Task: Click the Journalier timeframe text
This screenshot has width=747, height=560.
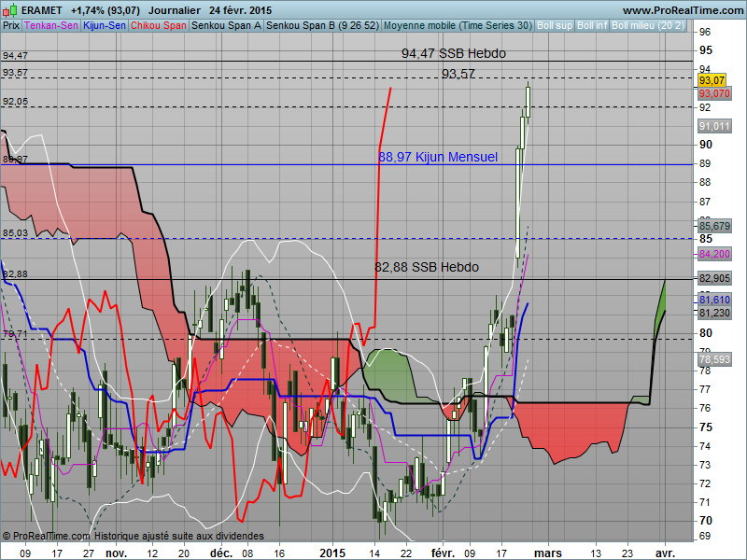Action: pos(174,10)
